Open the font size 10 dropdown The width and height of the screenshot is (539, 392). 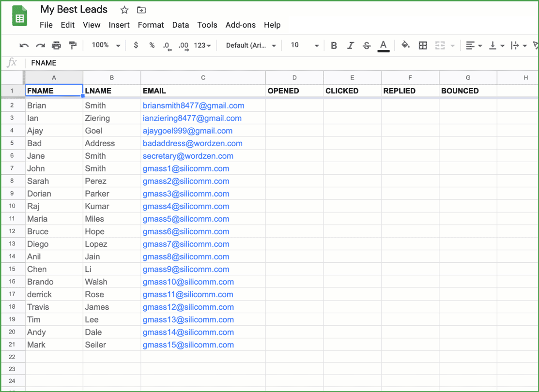click(305, 45)
